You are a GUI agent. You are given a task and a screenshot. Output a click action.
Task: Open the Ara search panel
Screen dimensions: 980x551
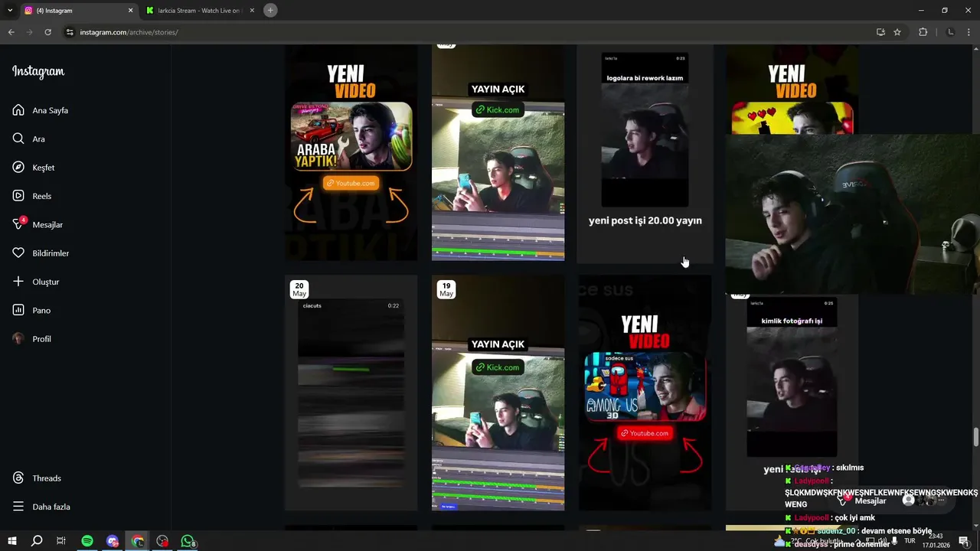point(29,139)
